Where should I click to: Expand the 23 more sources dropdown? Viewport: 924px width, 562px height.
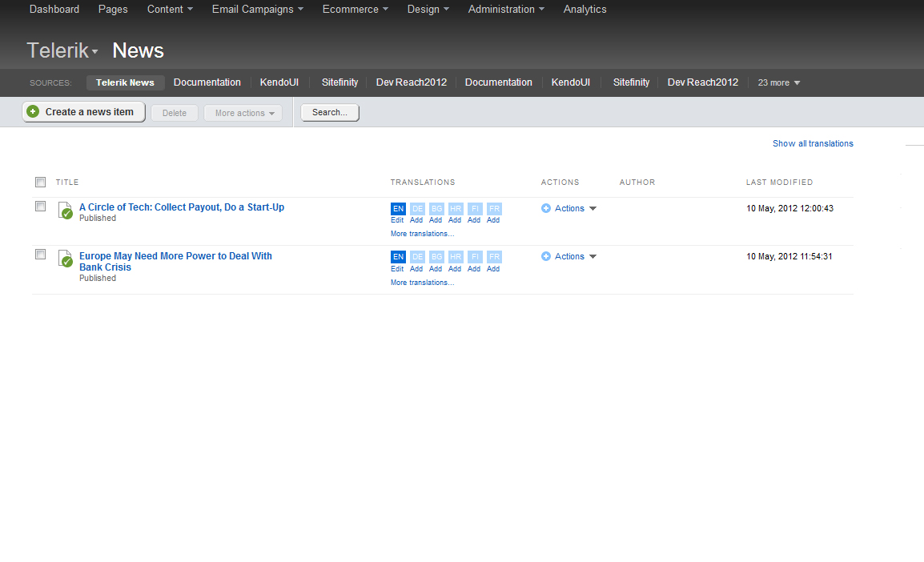778,83
